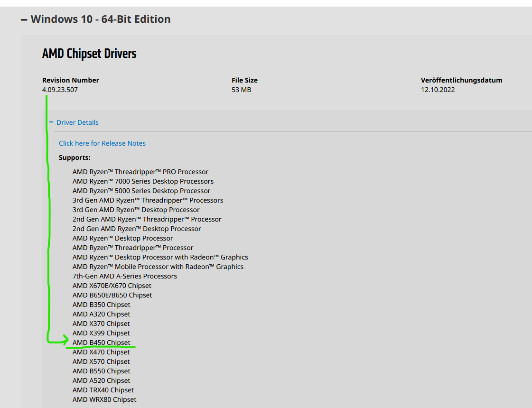
Task: Select Ryzen Desktop Processor with Radeon Graphics
Action: click(x=160, y=258)
